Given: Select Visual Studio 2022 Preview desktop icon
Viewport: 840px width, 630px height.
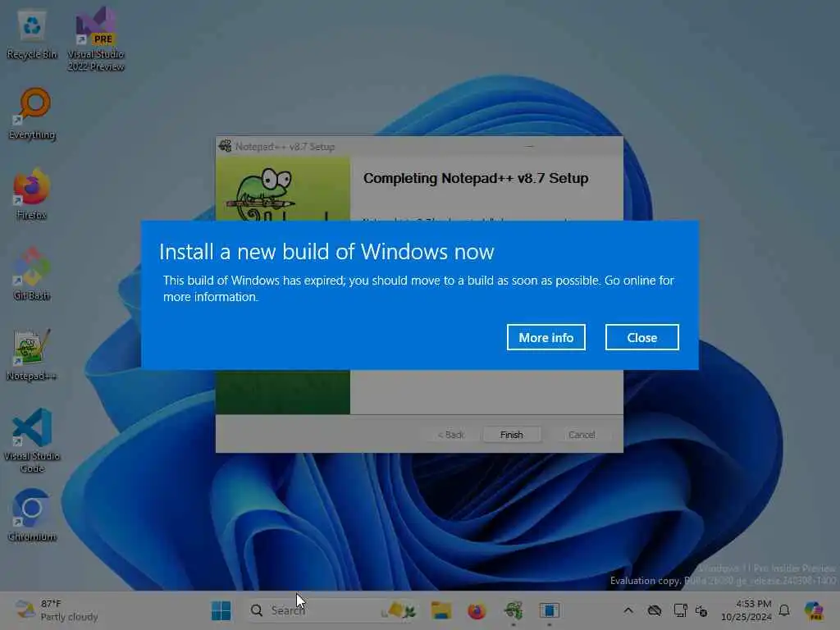Looking at the screenshot, I should 96,39.
